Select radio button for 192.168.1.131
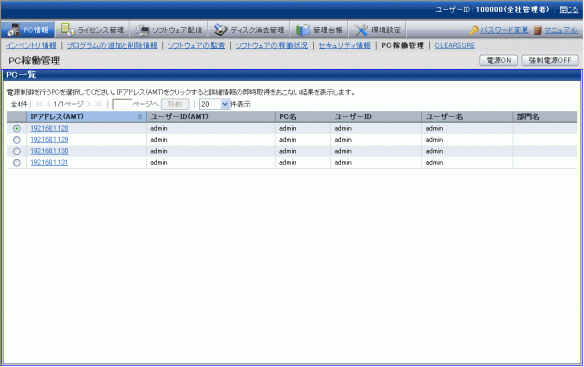The height and width of the screenshot is (367, 584). click(17, 163)
